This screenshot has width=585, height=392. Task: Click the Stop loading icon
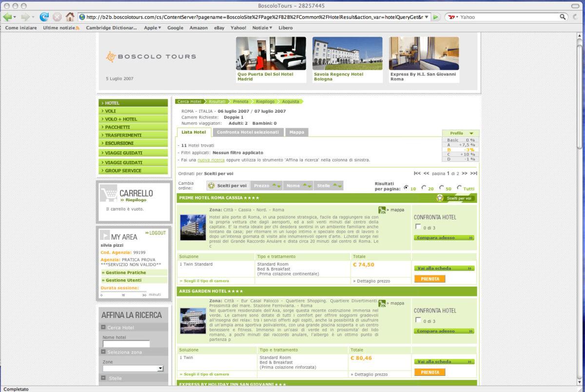pos(58,17)
